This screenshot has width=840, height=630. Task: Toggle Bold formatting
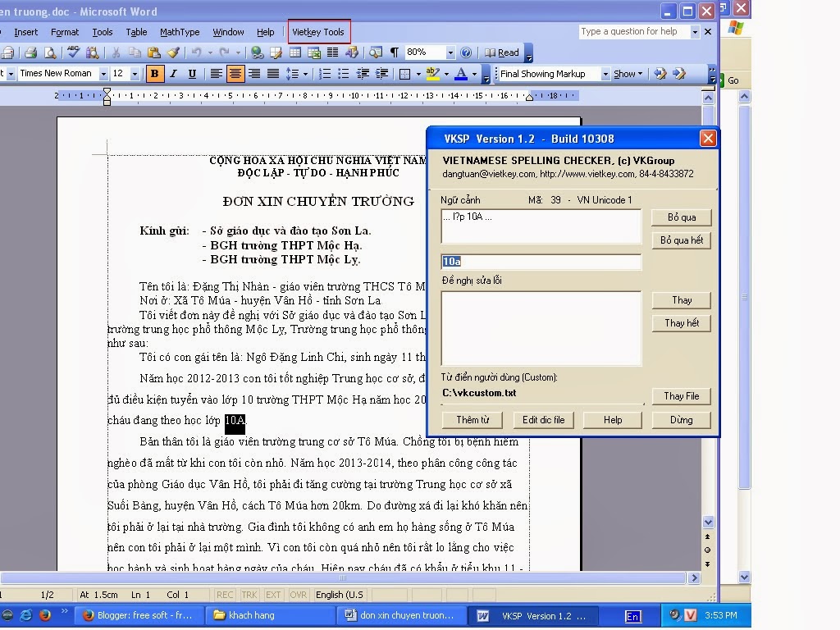tap(155, 74)
